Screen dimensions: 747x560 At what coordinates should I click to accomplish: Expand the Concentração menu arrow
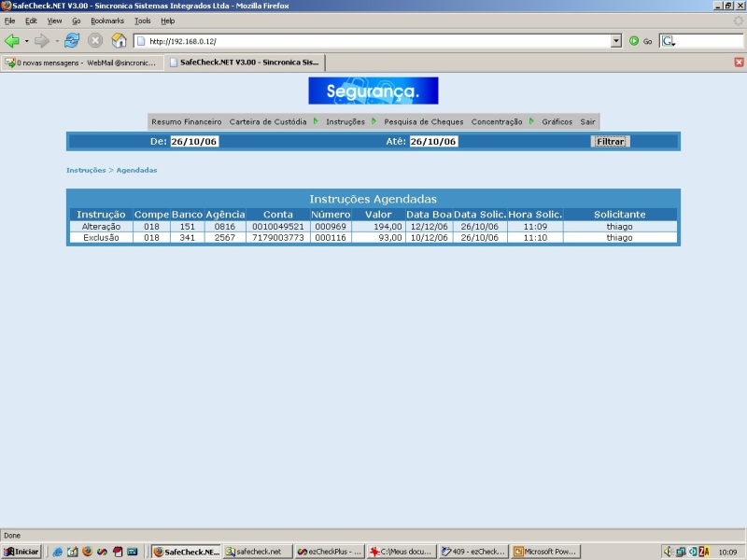[531, 121]
